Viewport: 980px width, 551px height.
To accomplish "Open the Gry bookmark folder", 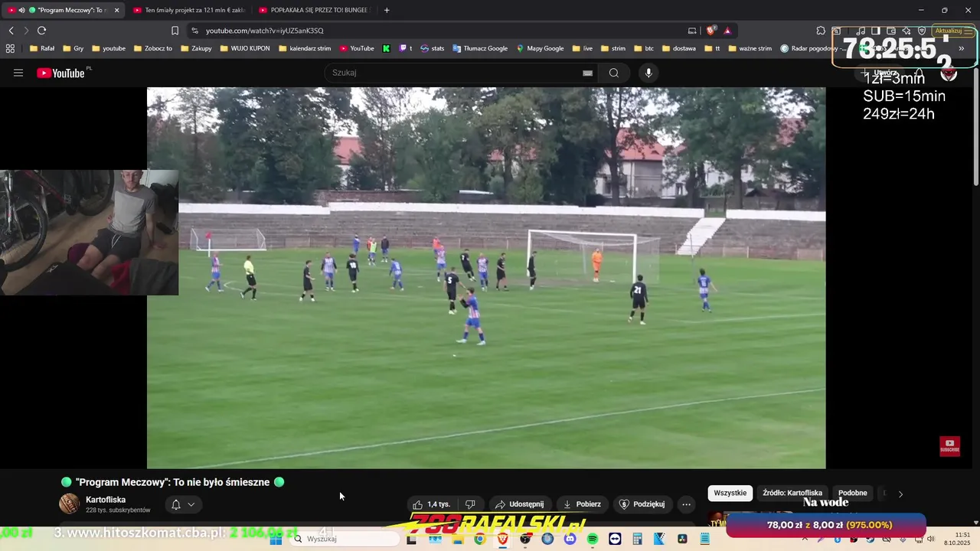I will [x=73, y=48].
